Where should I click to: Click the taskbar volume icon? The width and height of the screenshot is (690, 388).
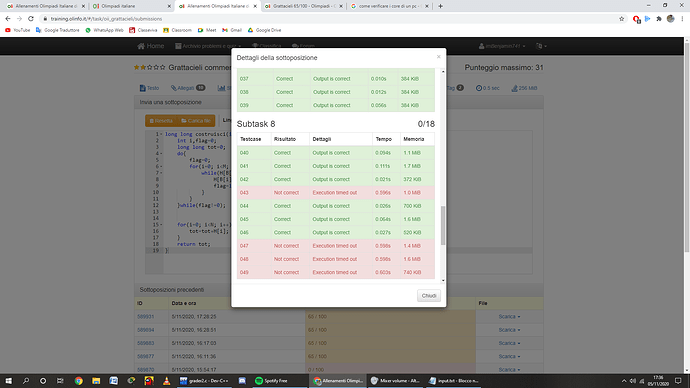pos(632,381)
